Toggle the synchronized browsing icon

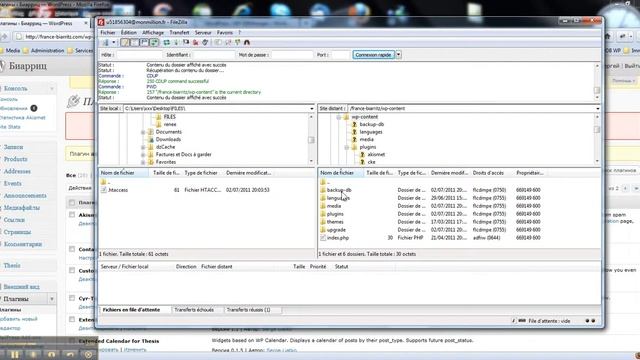tap(238, 42)
